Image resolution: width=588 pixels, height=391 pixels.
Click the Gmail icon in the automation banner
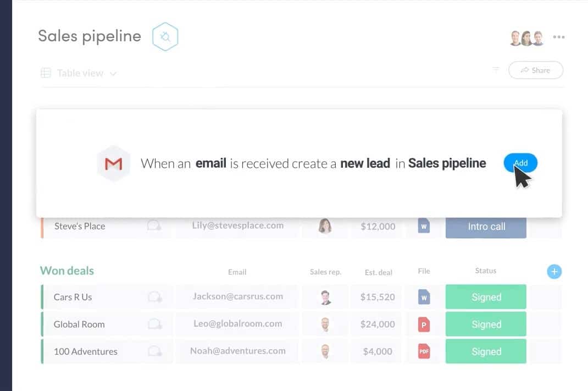click(x=114, y=163)
